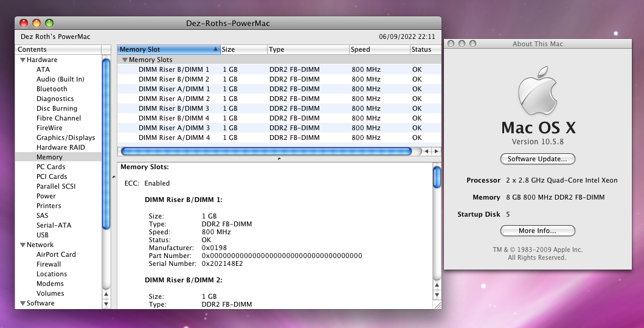Select DIMM Riser A/DIMM 3 row
The image size is (644, 328).
[279, 128]
